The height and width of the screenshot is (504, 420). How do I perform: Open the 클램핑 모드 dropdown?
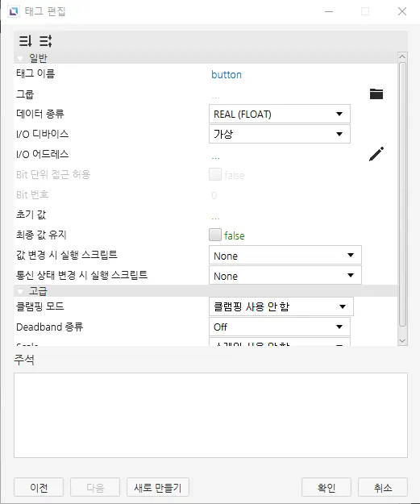tap(281, 306)
